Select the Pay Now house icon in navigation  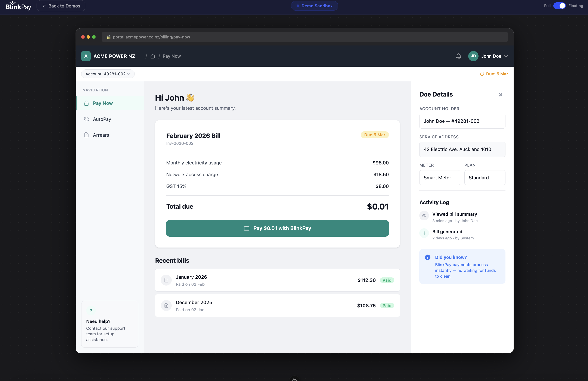[86, 103]
